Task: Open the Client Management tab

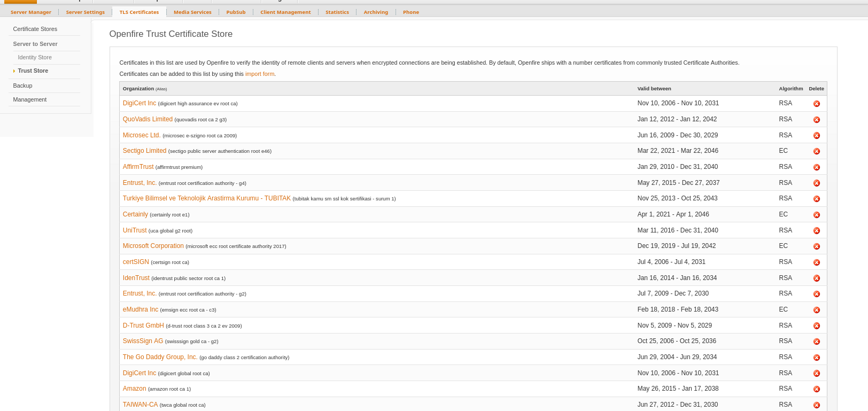Action: pyautogui.click(x=285, y=12)
